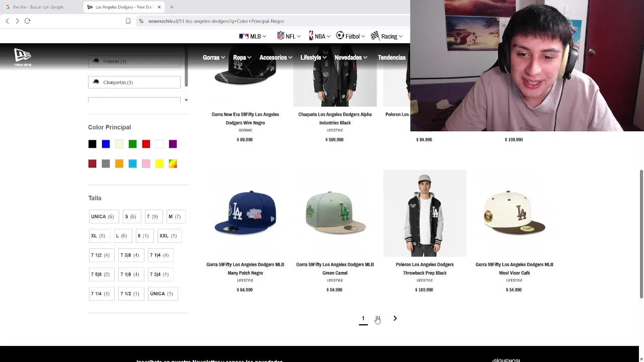Filter by white color swatch
This screenshot has height=362, width=644.
159,144
